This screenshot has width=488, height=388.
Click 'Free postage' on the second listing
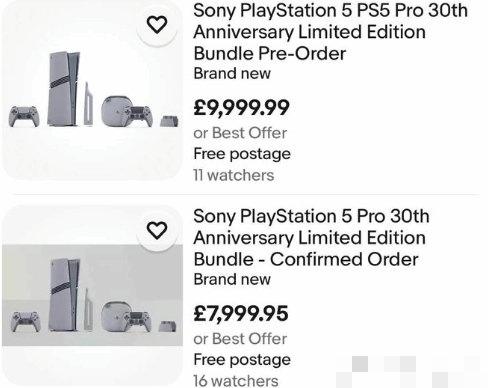(x=242, y=360)
